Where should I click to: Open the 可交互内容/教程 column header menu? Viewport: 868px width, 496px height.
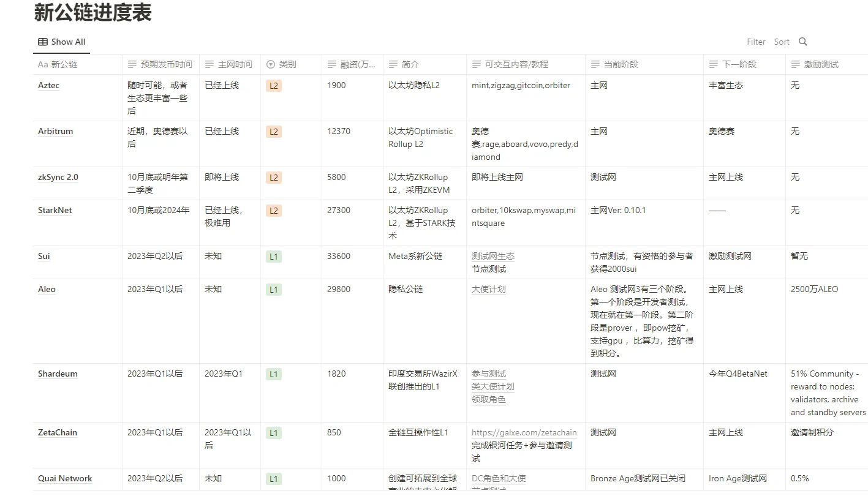(x=516, y=64)
